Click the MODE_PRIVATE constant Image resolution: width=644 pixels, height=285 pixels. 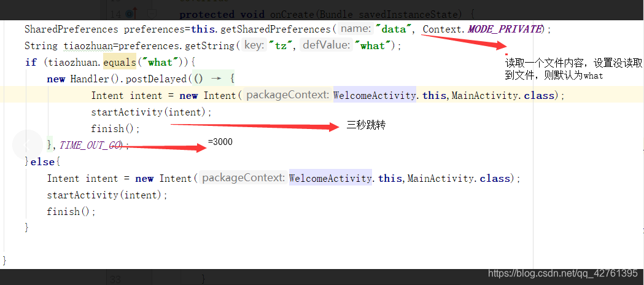coord(505,29)
